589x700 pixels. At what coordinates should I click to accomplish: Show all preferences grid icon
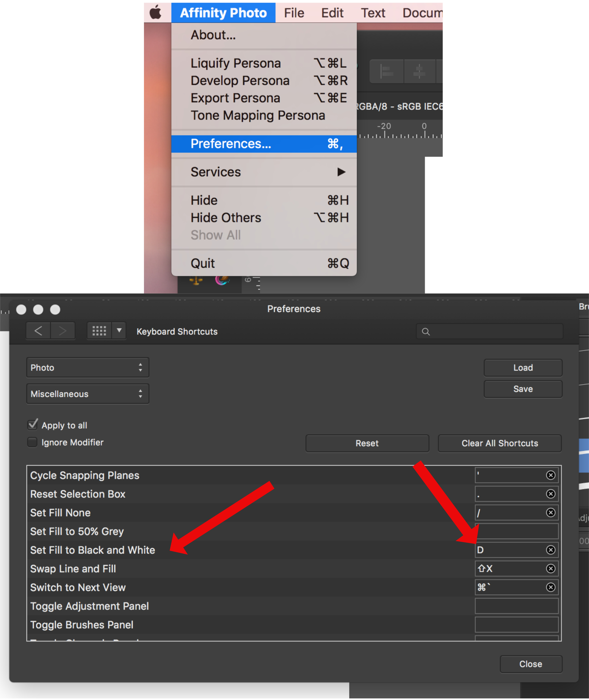point(99,331)
